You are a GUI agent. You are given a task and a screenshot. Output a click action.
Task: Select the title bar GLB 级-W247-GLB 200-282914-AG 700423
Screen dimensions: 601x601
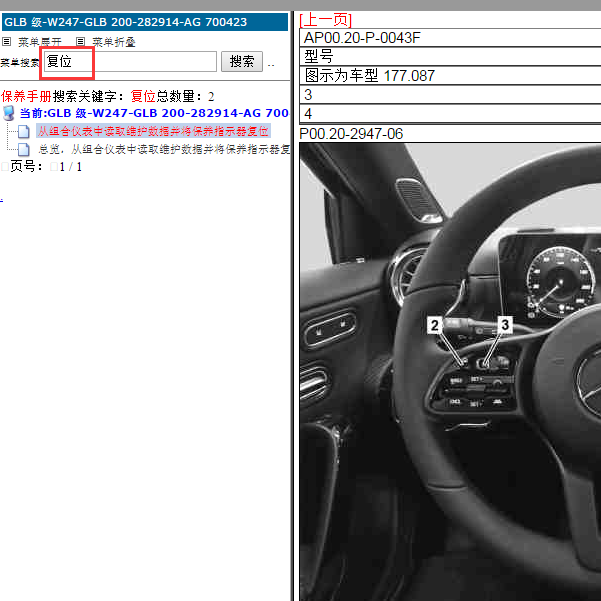coord(145,22)
